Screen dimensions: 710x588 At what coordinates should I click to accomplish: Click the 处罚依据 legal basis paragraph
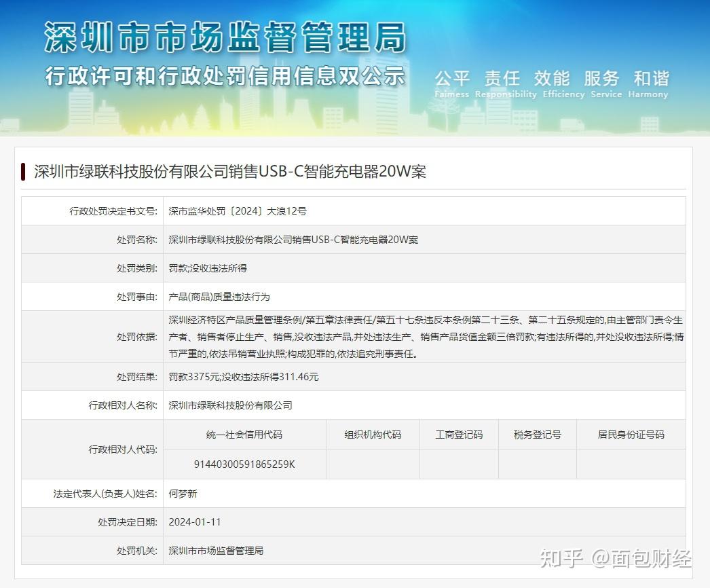(x=426, y=337)
